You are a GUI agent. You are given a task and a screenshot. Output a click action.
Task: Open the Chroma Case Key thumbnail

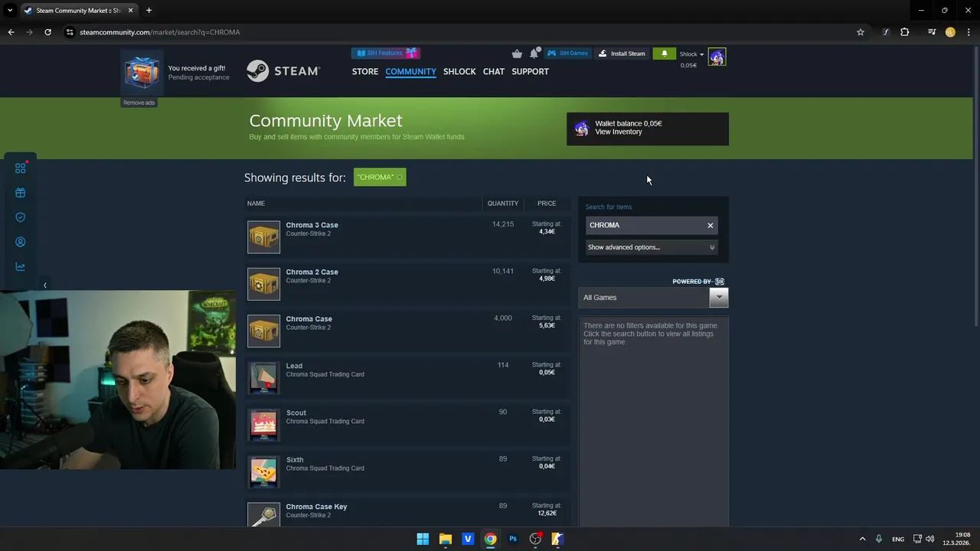pyautogui.click(x=263, y=514)
